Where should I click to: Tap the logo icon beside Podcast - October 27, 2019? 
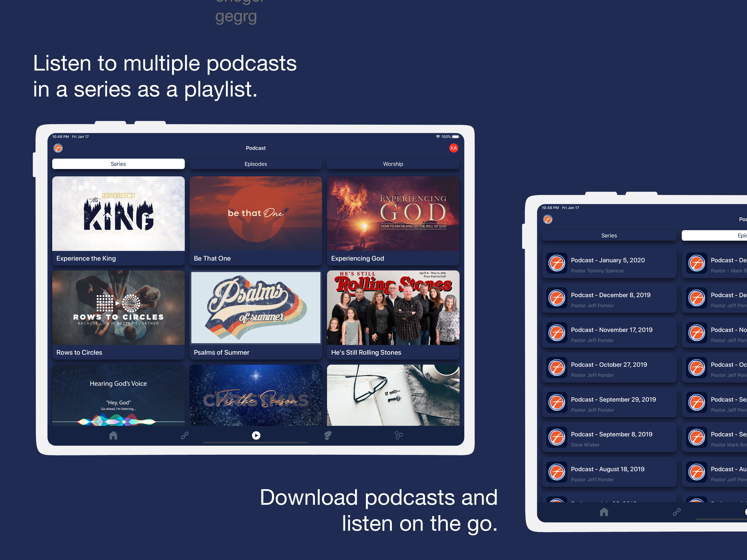(x=556, y=368)
